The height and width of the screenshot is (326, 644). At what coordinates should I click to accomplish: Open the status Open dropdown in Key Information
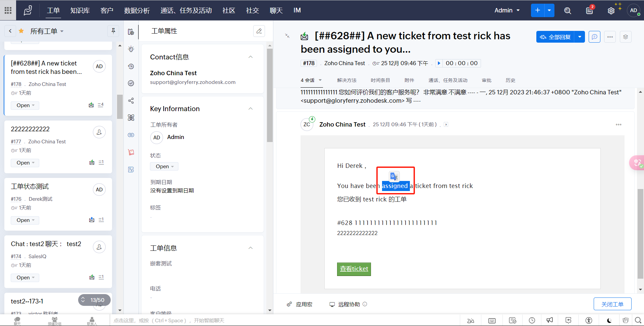click(164, 167)
